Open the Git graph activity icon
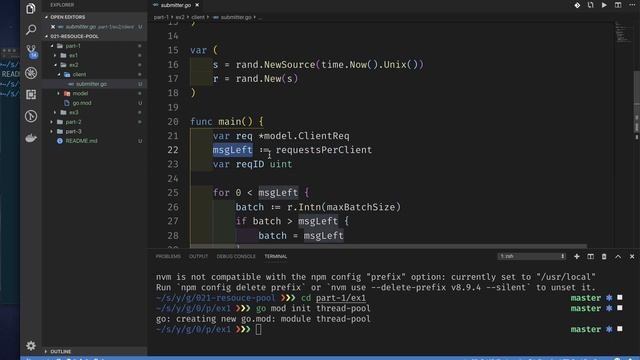This screenshot has width=640, height=360. [31, 116]
